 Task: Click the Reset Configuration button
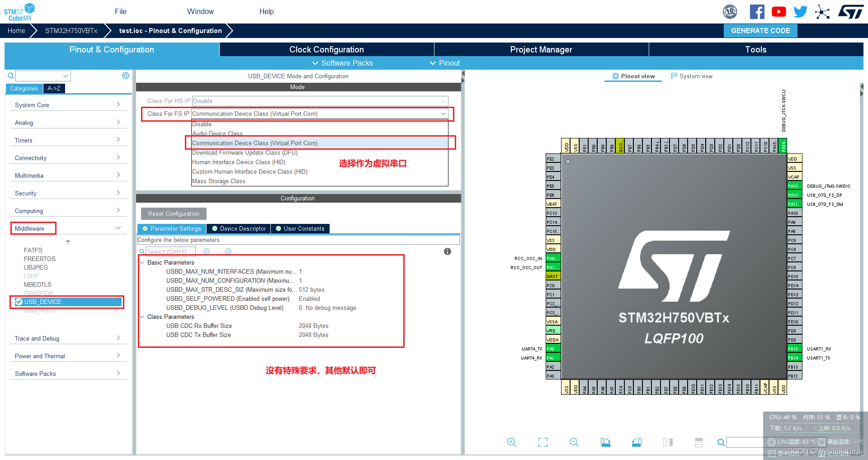pyautogui.click(x=174, y=213)
